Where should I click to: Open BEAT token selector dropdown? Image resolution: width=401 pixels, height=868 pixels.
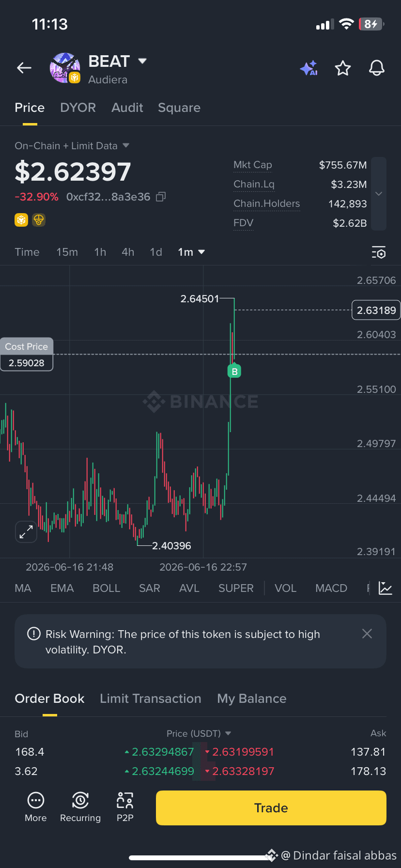pos(142,61)
